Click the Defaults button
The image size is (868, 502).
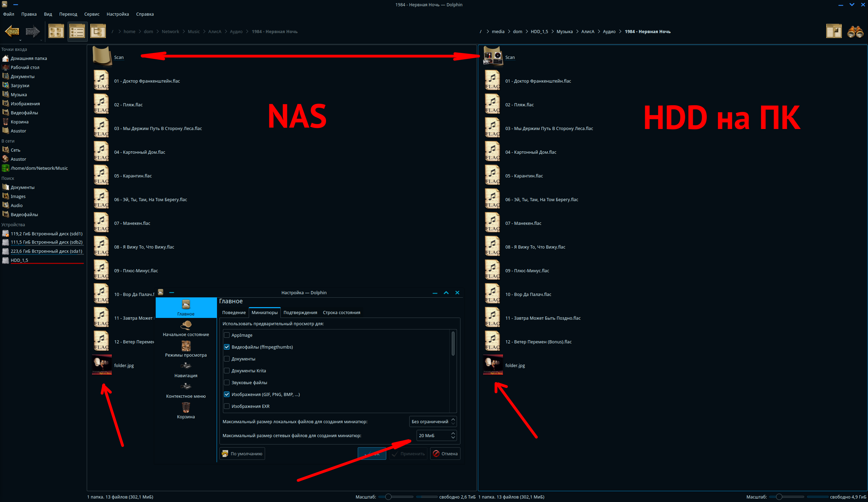(242, 454)
